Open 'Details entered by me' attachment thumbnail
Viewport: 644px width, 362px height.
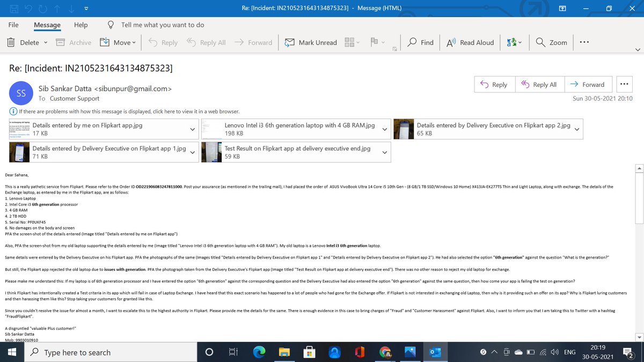(x=19, y=129)
